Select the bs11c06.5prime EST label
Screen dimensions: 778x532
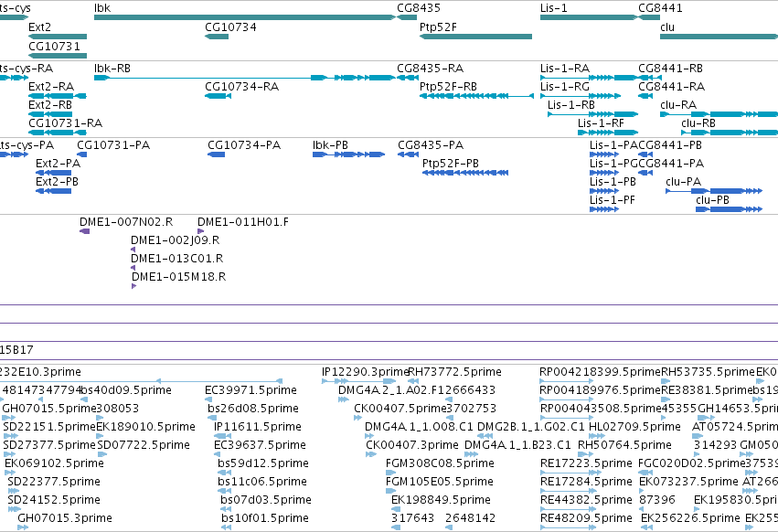[262, 482]
